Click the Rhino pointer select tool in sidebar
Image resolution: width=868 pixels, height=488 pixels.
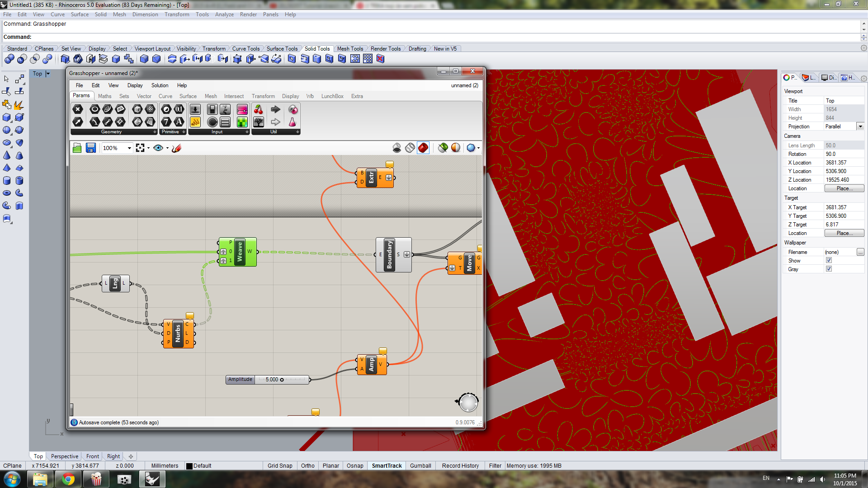click(x=7, y=79)
